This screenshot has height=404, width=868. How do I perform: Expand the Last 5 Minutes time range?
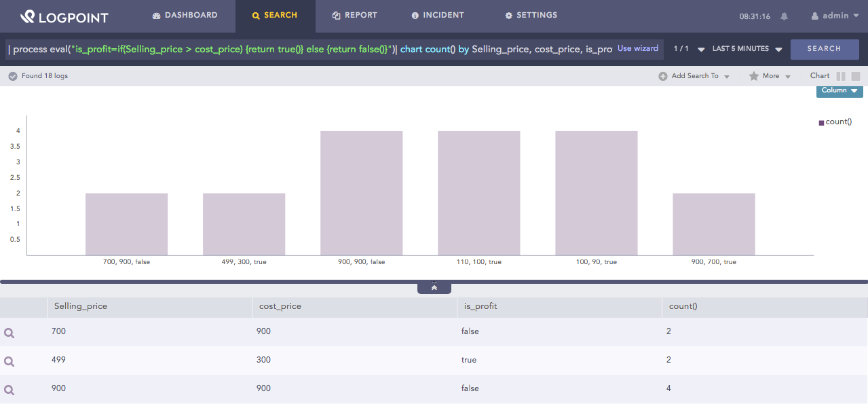pos(747,49)
